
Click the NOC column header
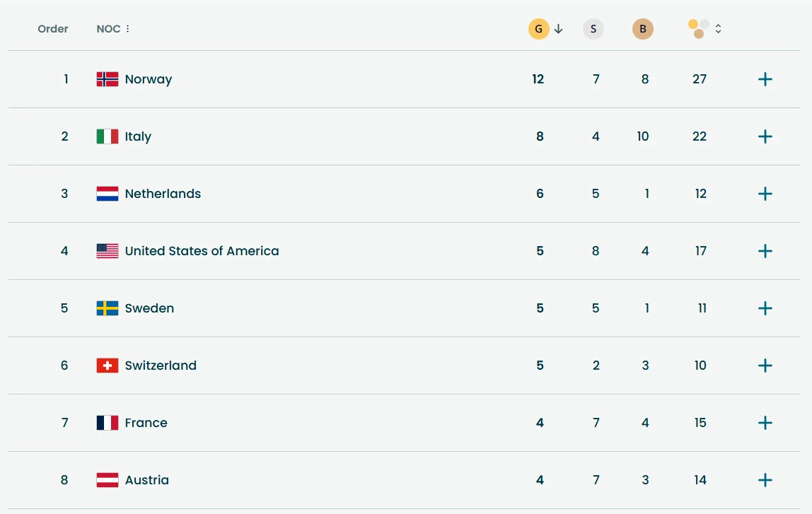click(108, 28)
